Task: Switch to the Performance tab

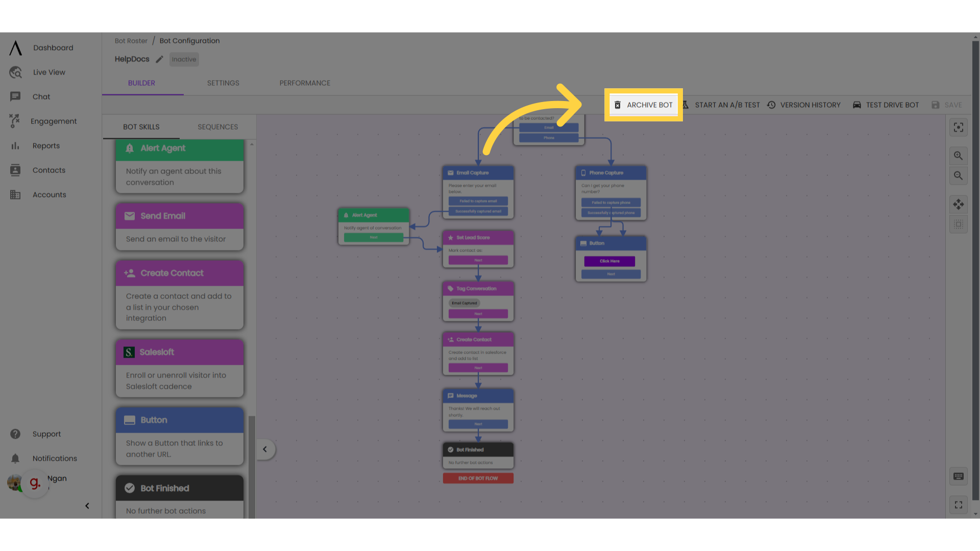Action: 305,83
